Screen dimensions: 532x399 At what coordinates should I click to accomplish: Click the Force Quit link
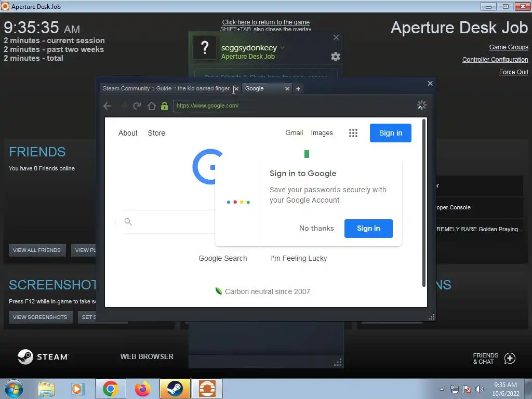(x=514, y=72)
